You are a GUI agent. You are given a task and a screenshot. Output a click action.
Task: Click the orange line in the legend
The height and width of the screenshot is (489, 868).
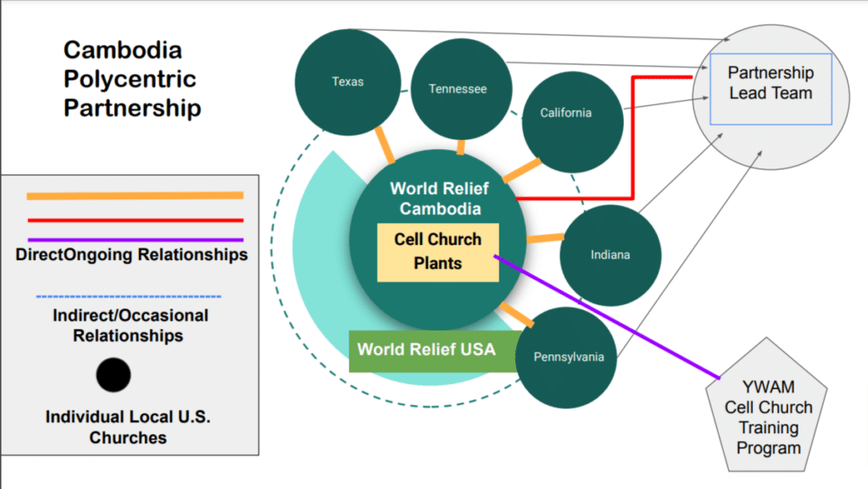tap(135, 196)
